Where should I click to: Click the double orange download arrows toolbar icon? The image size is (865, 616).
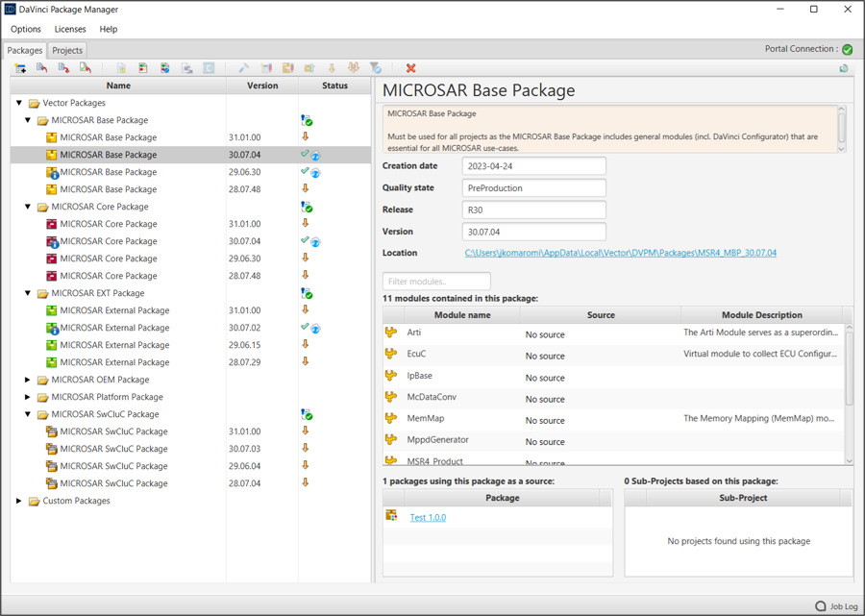[x=354, y=68]
